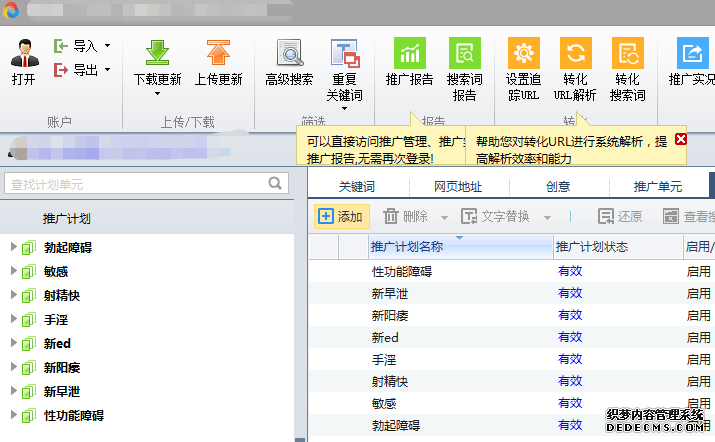Click the 重复关键词 icon
Image resolution: width=715 pixels, height=442 pixels.
[345, 54]
